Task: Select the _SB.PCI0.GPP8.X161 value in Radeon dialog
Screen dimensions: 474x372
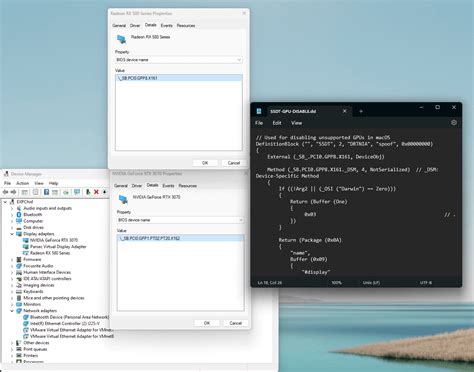Action: point(179,78)
